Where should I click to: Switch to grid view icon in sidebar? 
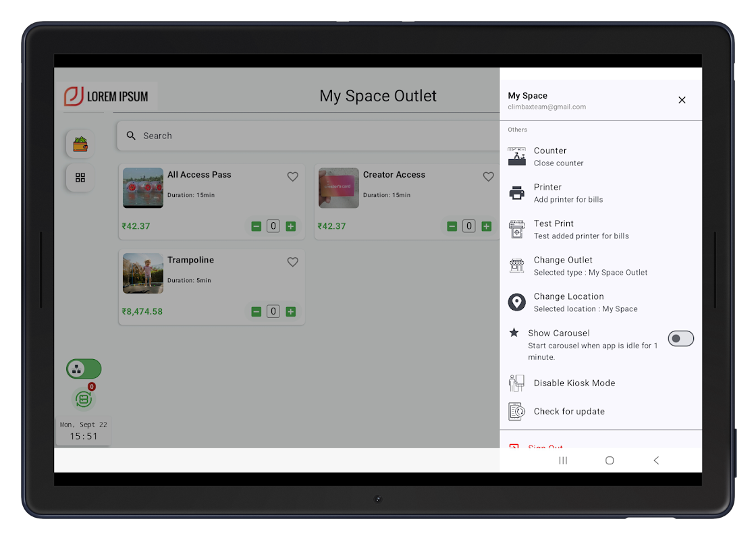(x=80, y=178)
